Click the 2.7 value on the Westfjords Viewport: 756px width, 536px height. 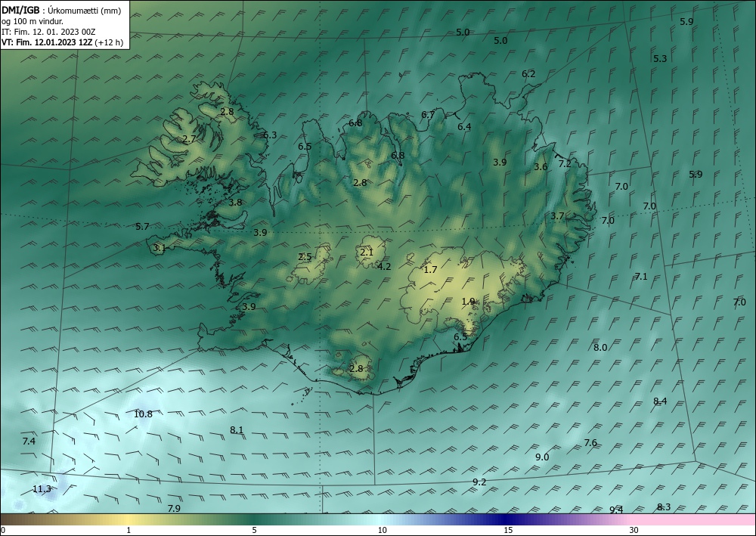tap(190, 139)
